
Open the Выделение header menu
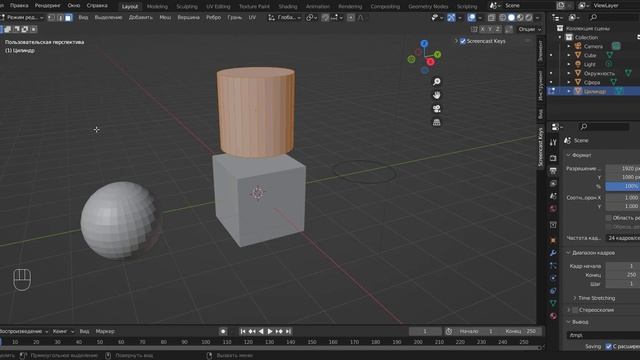pyautogui.click(x=108, y=18)
